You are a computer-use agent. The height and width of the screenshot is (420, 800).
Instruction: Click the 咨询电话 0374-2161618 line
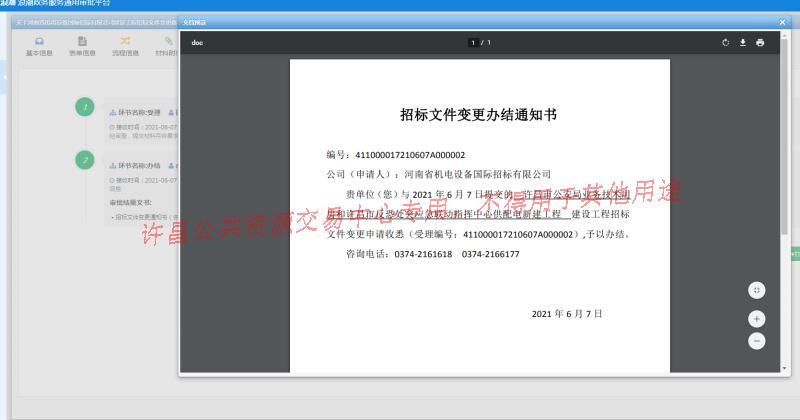coord(433,254)
